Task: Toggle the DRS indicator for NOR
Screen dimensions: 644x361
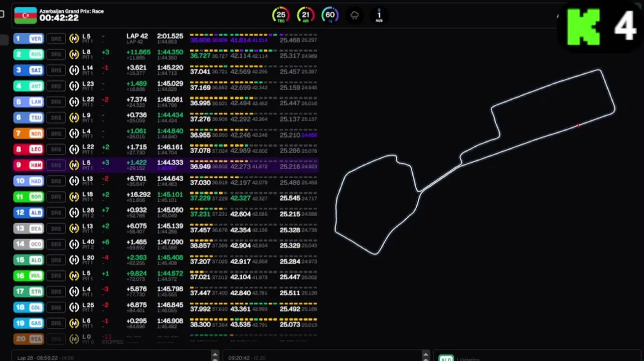Action: click(x=56, y=133)
